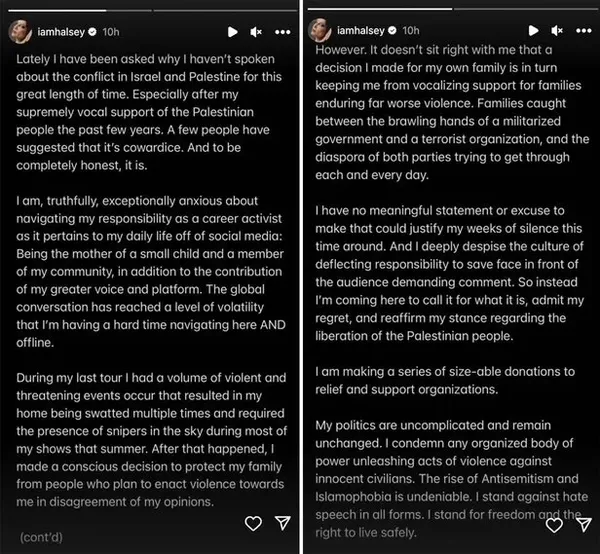The width and height of the screenshot is (600, 554).
Task: Mute audio on the left story
Action: click(256, 32)
